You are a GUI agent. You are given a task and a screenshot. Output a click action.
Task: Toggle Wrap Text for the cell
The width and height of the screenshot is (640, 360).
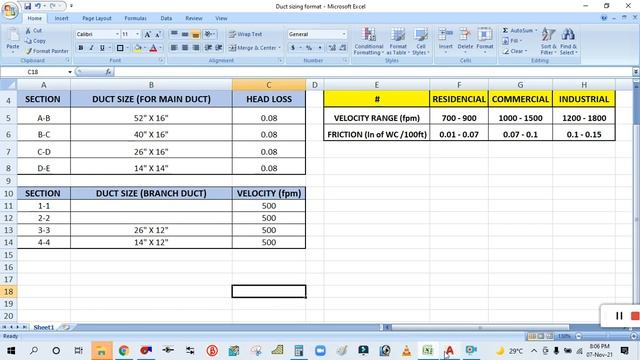(245, 34)
